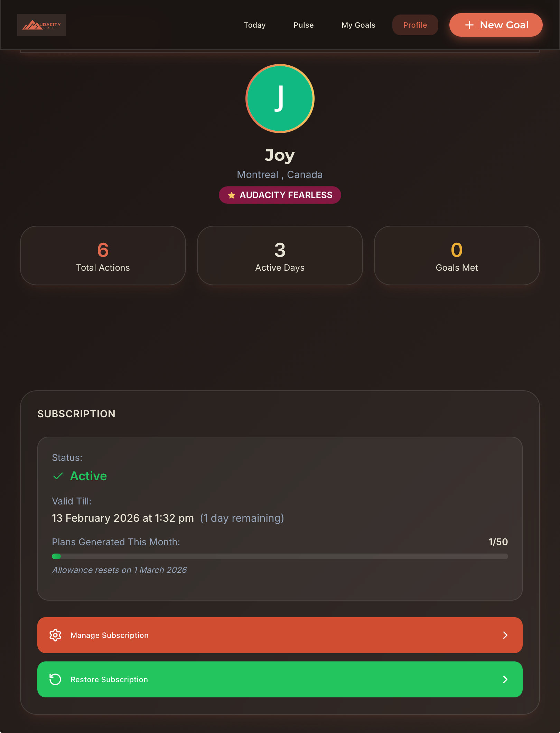This screenshot has height=733, width=560.
Task: Open the Active Days stat card
Action: [280, 256]
